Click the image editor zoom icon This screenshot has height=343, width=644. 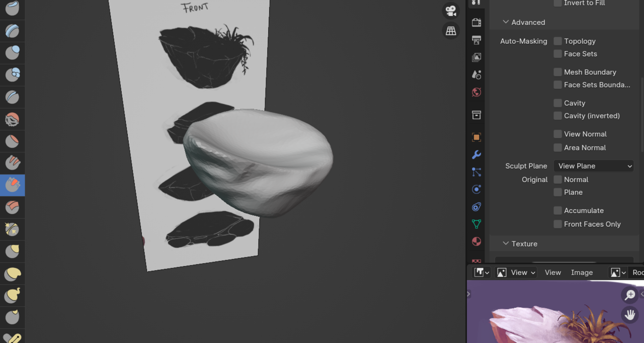(x=630, y=295)
